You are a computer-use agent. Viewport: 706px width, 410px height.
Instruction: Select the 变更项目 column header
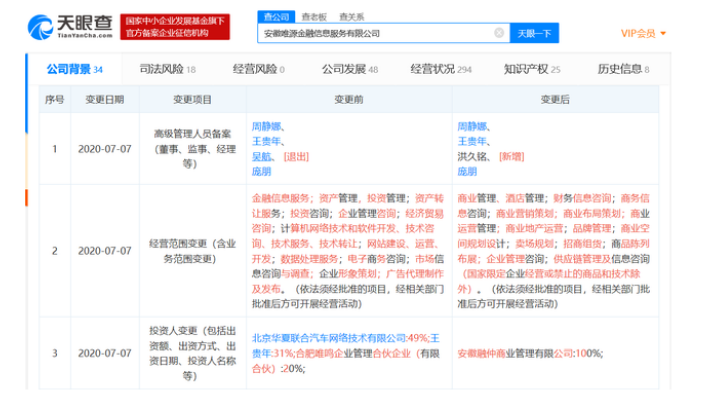[192, 99]
